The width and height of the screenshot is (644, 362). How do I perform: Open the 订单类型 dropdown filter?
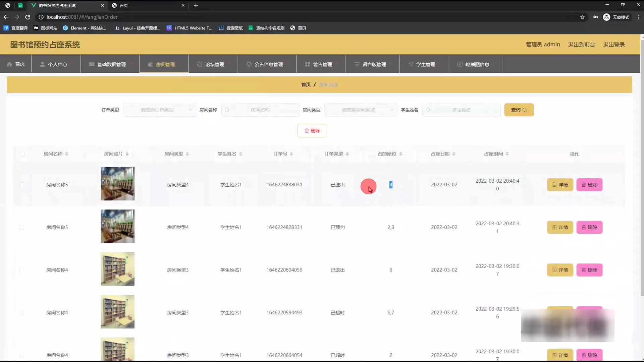[160, 110]
